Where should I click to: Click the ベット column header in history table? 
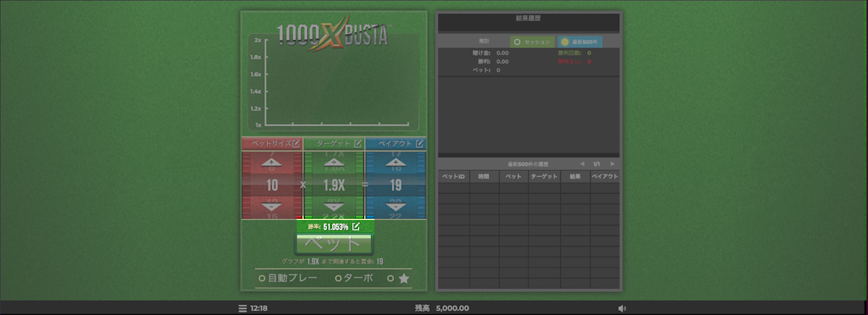click(x=514, y=176)
